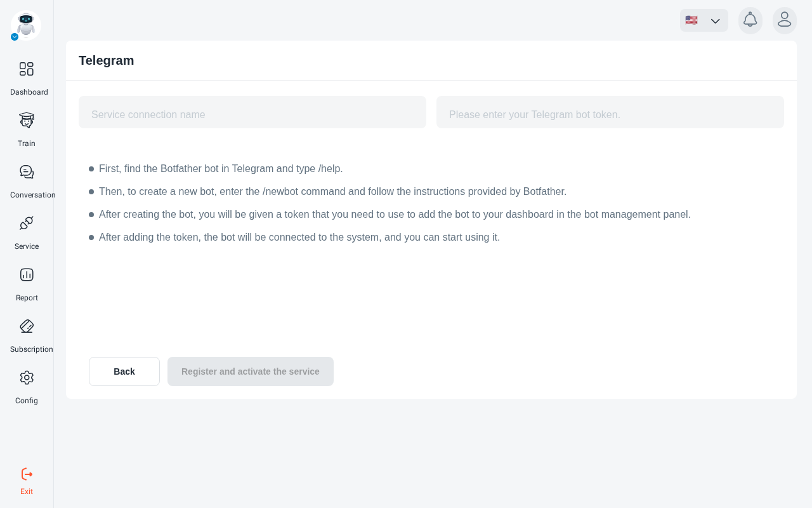812x508 pixels.
Task: Click the robot logo avatar
Action: [26, 25]
